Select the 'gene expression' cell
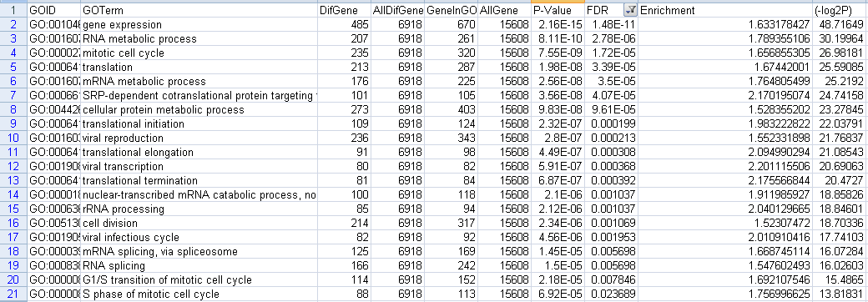The image size is (868, 302). point(199,24)
